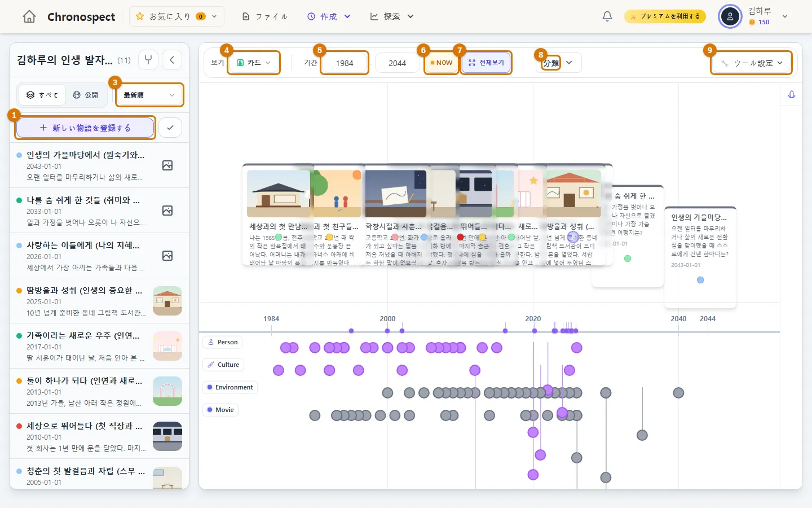Toggle the Movie category row
This screenshot has height=508, width=812.
coord(220,410)
